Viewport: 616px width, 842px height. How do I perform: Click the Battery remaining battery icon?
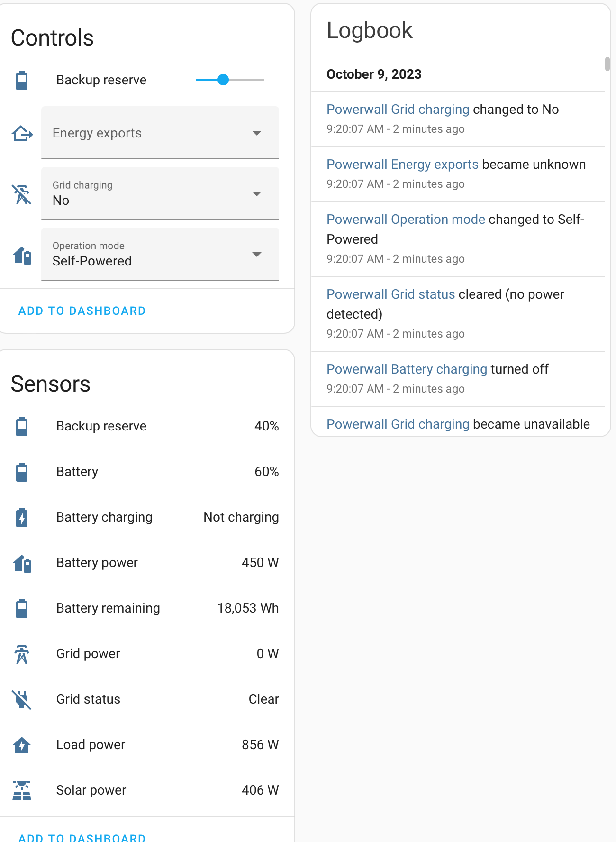pos(21,608)
